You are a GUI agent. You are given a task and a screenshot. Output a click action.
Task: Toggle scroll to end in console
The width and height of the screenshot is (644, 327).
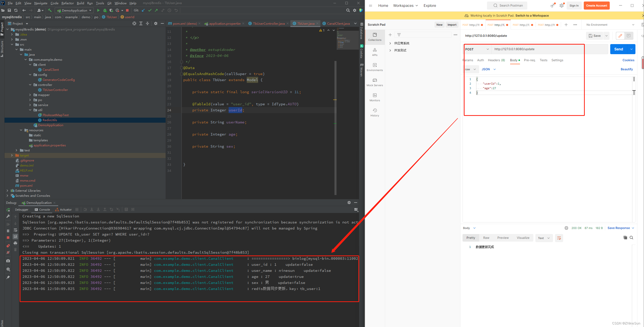(15, 236)
